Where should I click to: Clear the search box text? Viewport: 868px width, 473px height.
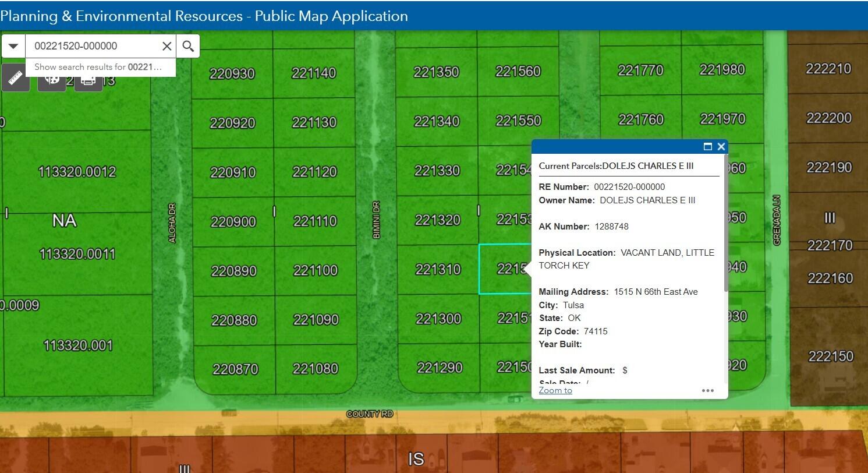(167, 46)
